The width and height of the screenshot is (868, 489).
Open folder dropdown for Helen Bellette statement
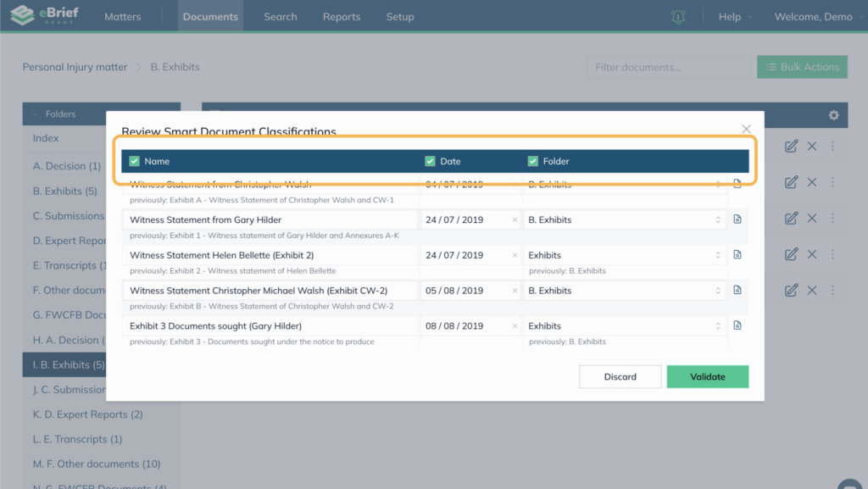tap(718, 255)
